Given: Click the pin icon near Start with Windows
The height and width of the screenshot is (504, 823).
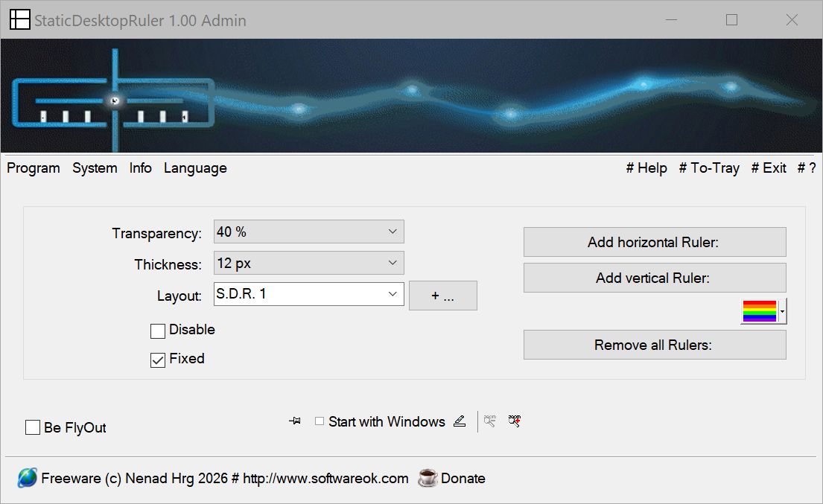Looking at the screenshot, I should 294,421.
